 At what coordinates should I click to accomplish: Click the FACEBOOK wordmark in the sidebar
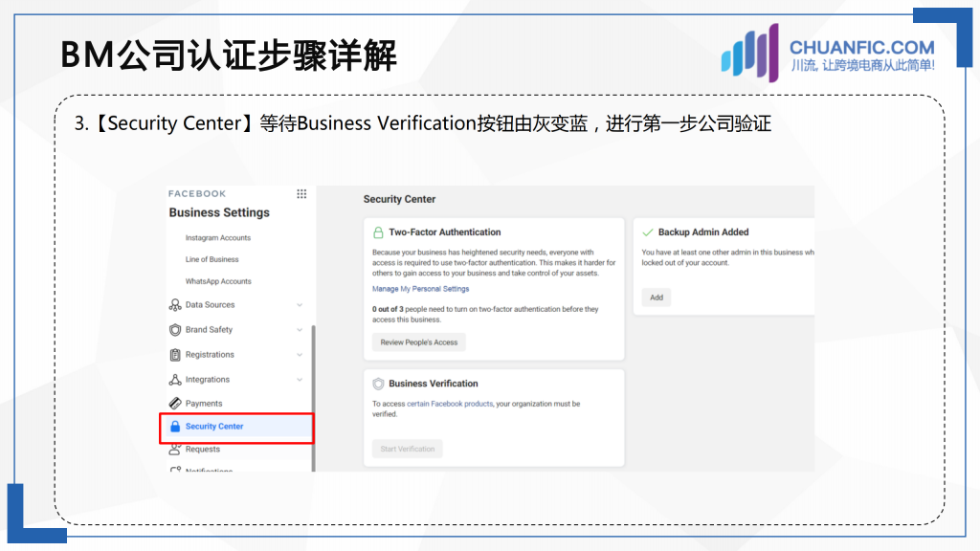pos(197,193)
